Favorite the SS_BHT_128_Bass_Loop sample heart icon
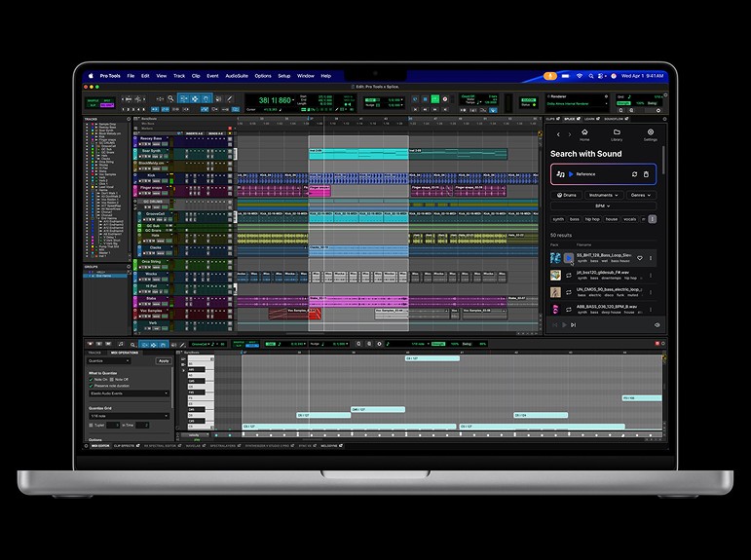 [x=640, y=258]
